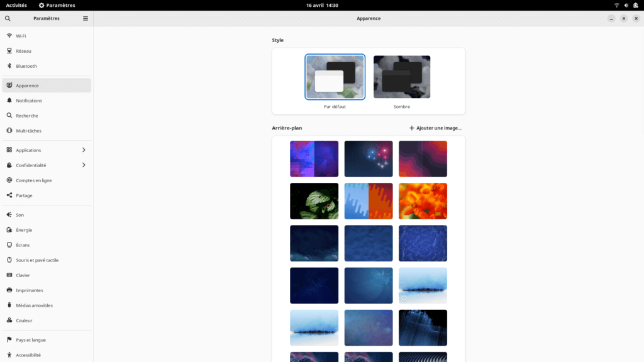Click the top bar power status icon
The height and width of the screenshot is (362, 644).
coord(635,5)
